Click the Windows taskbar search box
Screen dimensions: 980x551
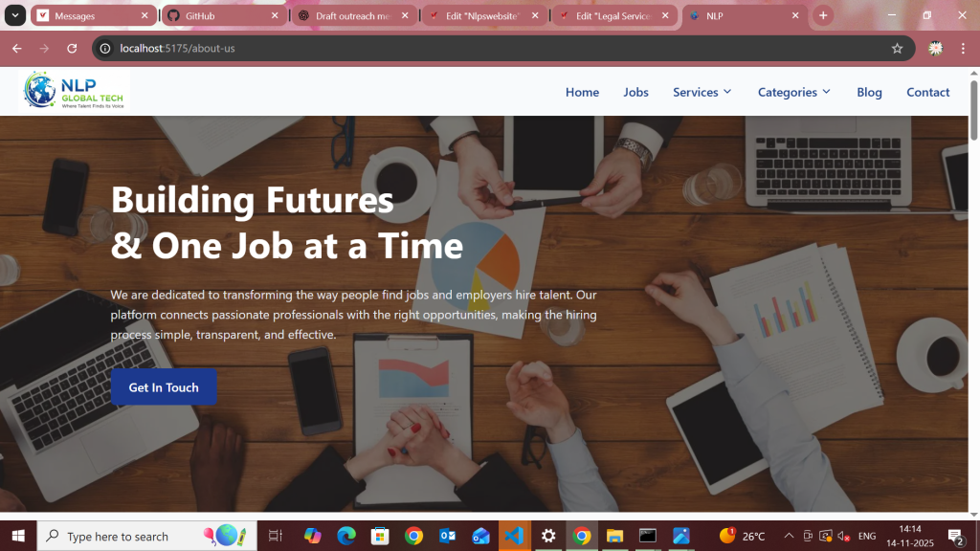point(146,536)
